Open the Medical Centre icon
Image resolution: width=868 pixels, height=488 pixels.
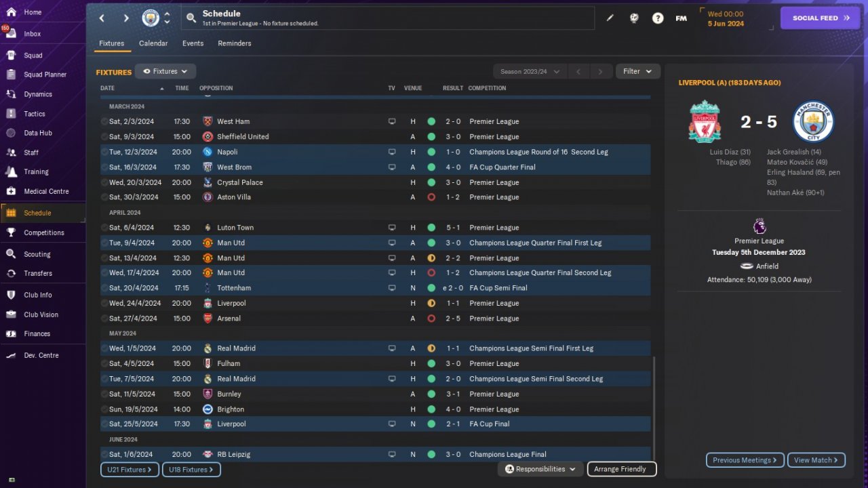point(11,191)
